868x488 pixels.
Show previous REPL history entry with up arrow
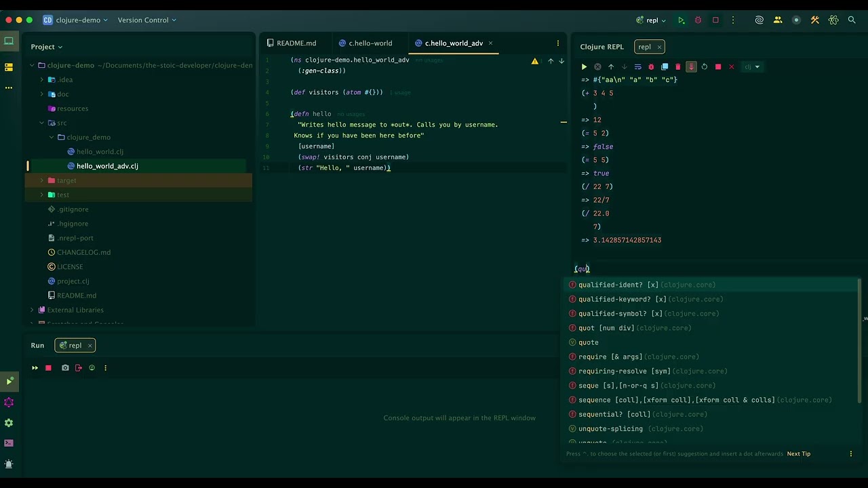(610, 66)
